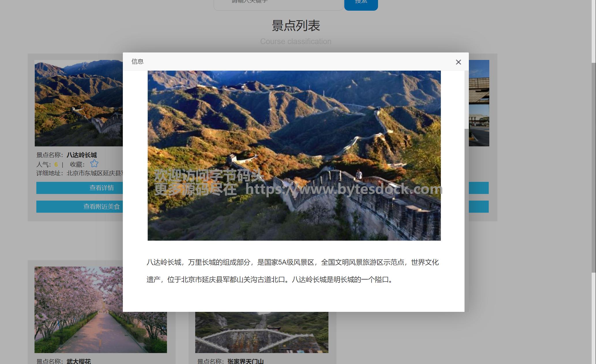The width and height of the screenshot is (596, 364).
Task: Click the 八达岭长城 card thumbnail
Action: point(78,103)
